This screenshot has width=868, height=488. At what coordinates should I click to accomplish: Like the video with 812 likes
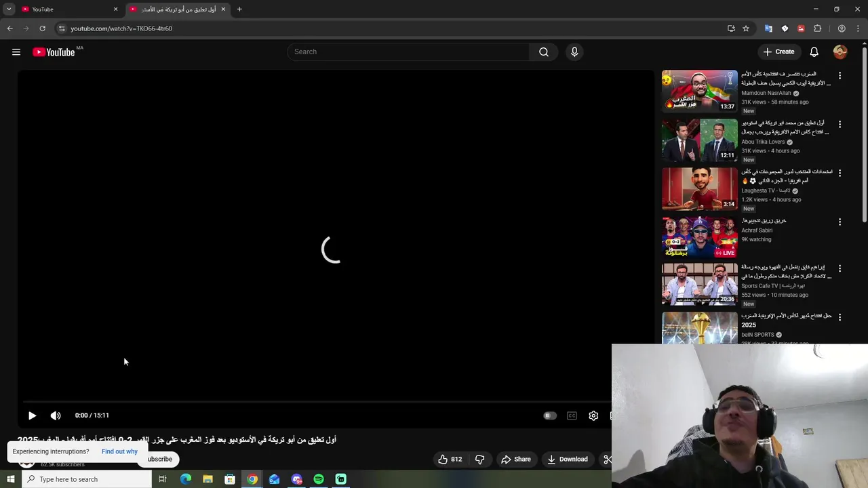tap(450, 460)
